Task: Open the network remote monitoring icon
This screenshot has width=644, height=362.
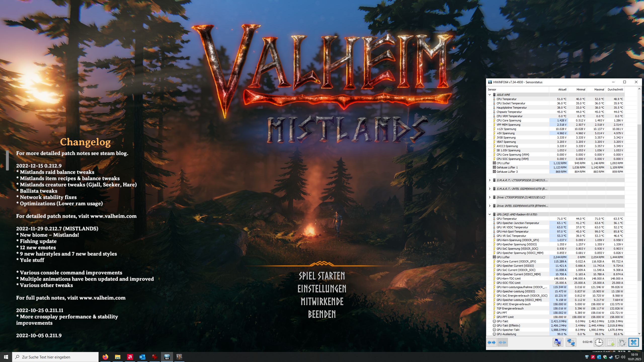Action: pyautogui.click(x=571, y=342)
